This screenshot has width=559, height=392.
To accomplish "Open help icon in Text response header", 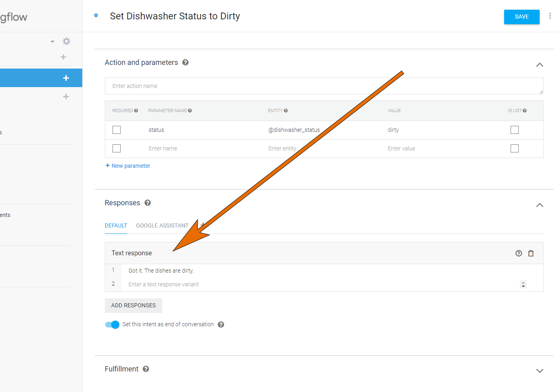I will click(519, 253).
